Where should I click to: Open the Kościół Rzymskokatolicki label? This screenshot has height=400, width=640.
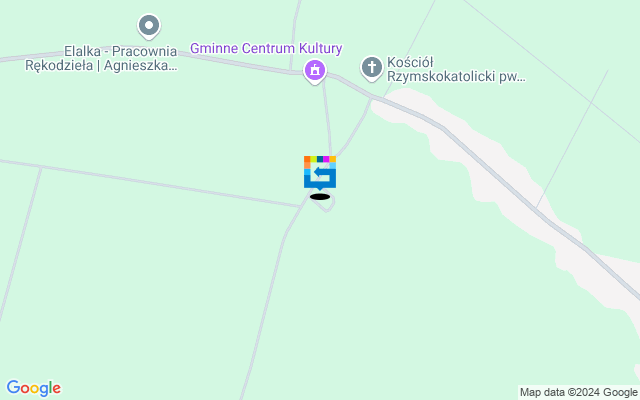(x=456, y=69)
